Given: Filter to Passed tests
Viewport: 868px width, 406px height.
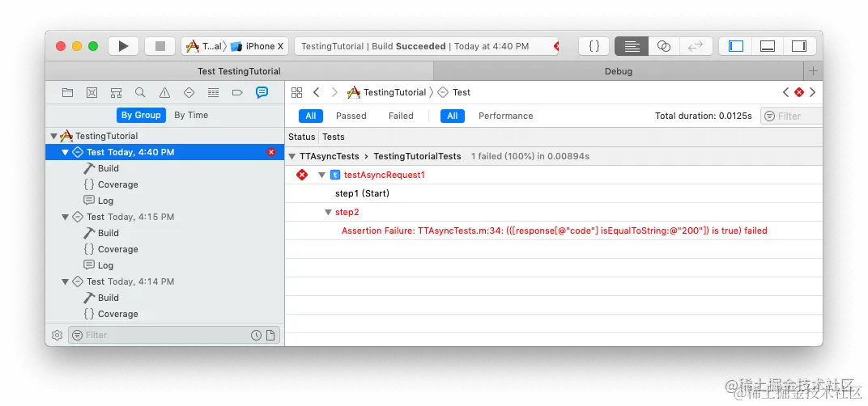Looking at the screenshot, I should coord(351,116).
